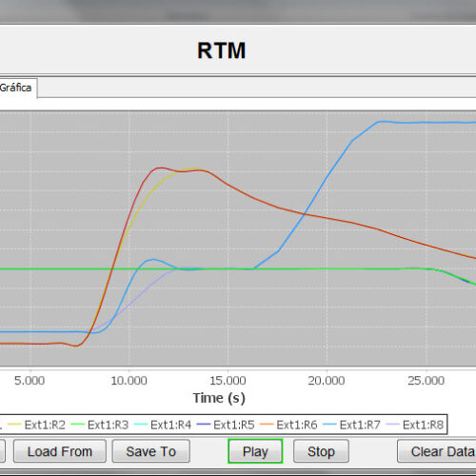
Task: Click the Load From button
Action: (x=60, y=451)
